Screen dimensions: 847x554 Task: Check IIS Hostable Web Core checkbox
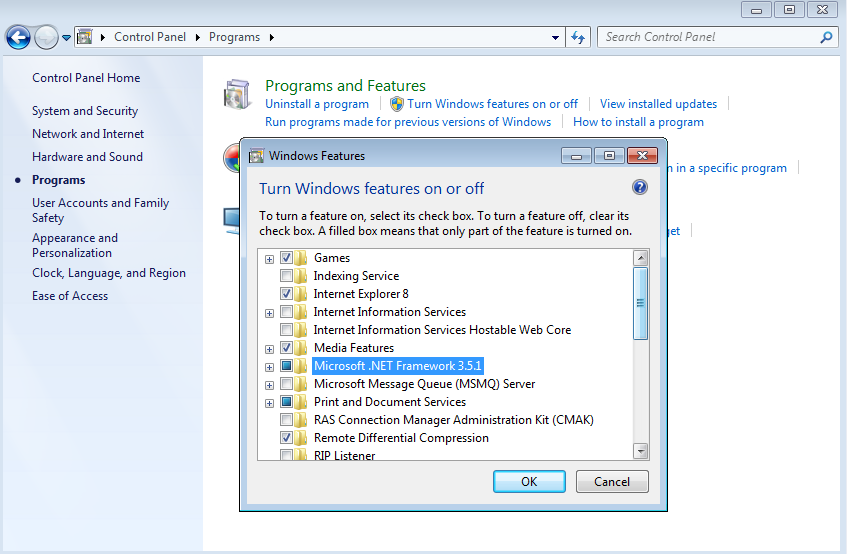pos(286,330)
